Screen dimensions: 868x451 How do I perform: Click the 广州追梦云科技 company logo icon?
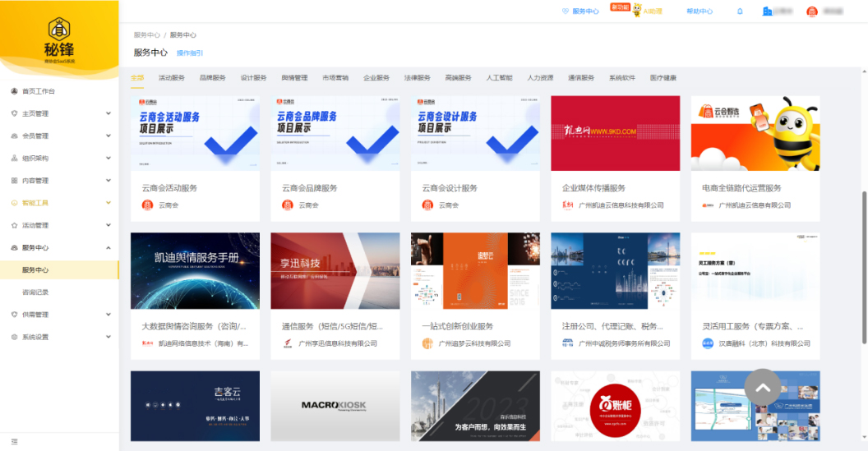tap(427, 343)
